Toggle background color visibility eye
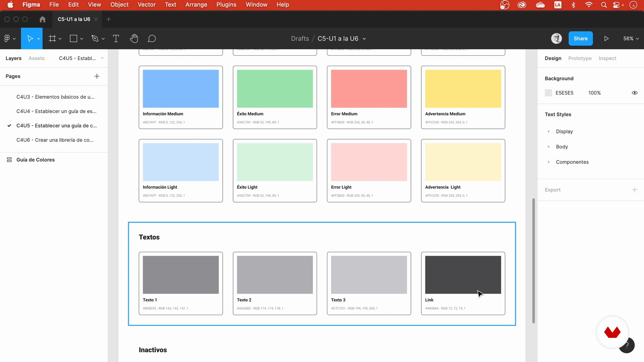The height and width of the screenshot is (362, 644). click(635, 93)
